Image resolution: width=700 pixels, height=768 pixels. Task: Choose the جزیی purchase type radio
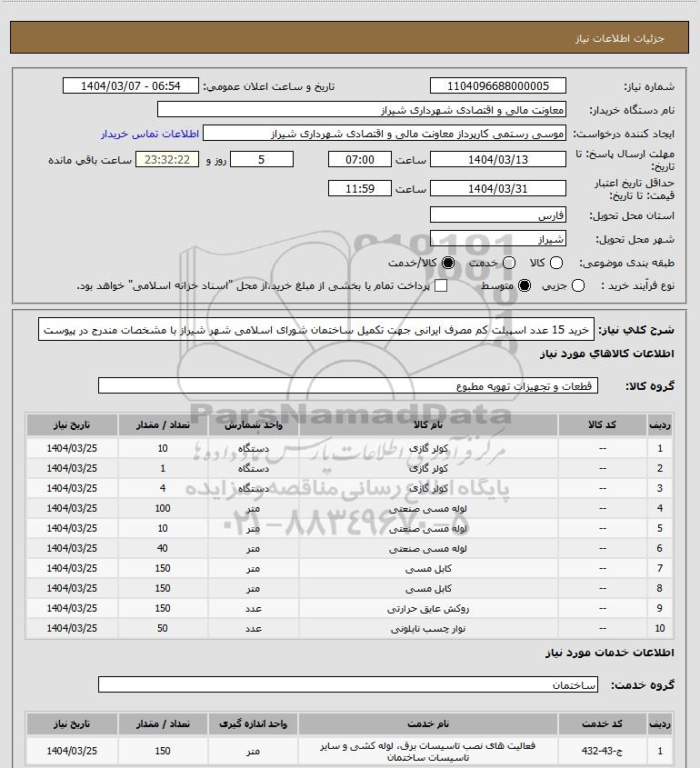[578, 285]
